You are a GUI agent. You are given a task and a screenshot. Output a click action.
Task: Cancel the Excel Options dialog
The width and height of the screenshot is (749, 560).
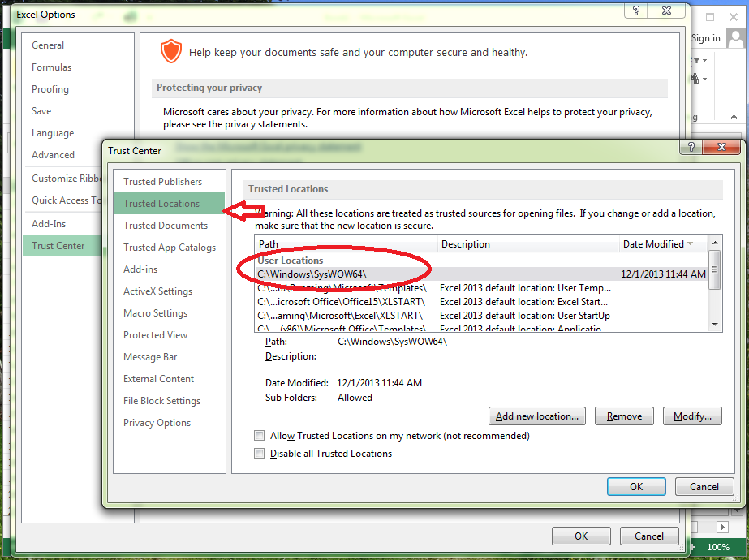(x=649, y=536)
